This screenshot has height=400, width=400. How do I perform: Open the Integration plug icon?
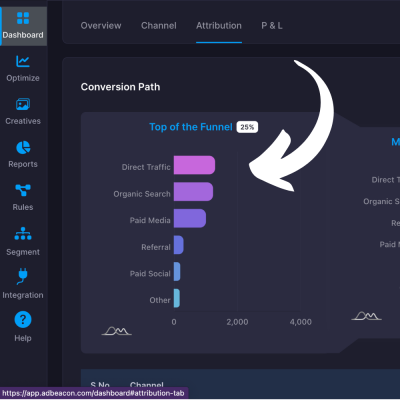tap(22, 276)
